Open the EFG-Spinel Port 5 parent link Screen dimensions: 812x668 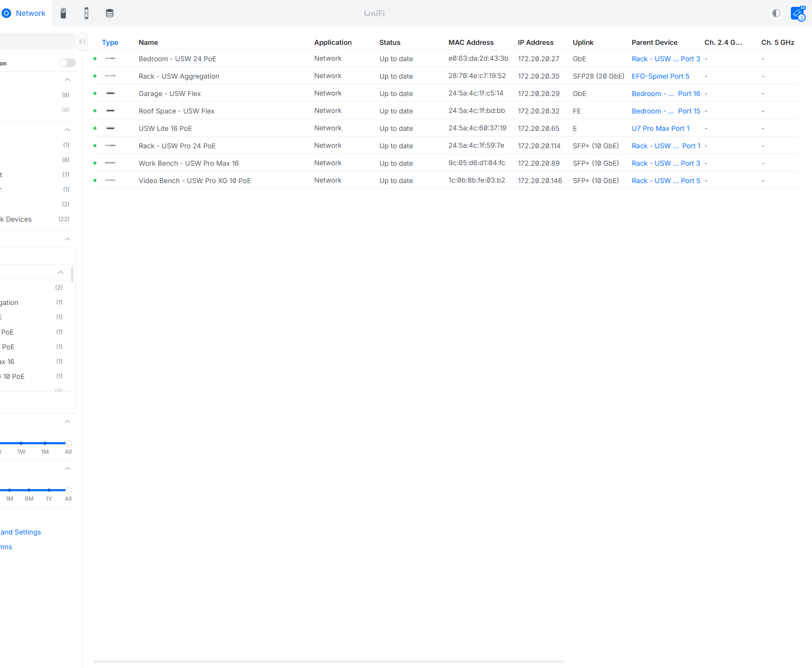(x=661, y=77)
